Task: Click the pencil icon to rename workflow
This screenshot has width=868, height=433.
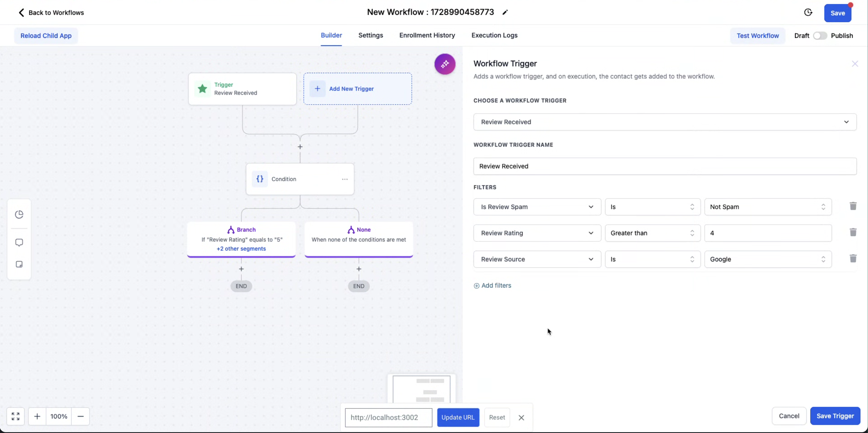Action: coord(505,12)
